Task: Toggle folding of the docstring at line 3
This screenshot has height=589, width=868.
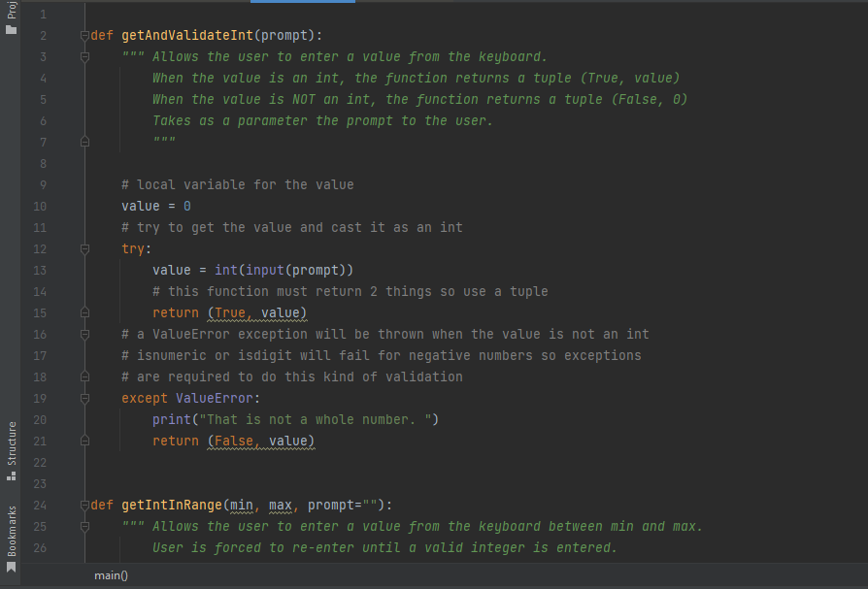Action: tap(84, 56)
